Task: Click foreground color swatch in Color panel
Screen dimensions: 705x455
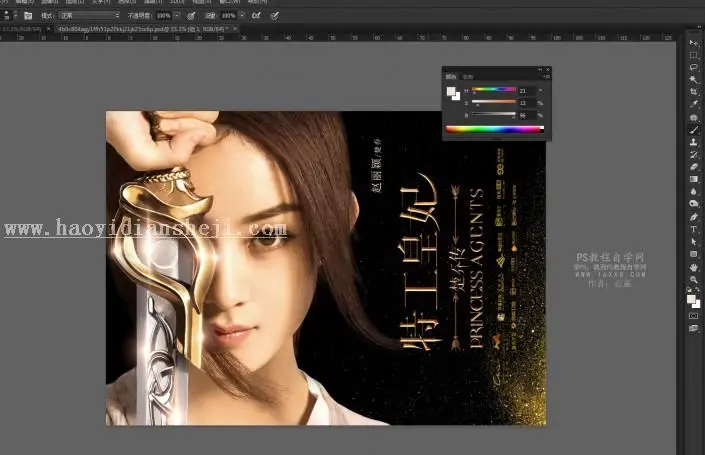Action: tap(451, 91)
